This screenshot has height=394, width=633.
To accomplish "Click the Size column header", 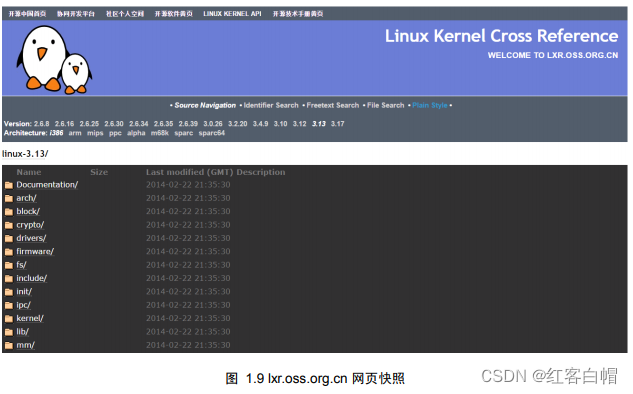I will point(99,172).
